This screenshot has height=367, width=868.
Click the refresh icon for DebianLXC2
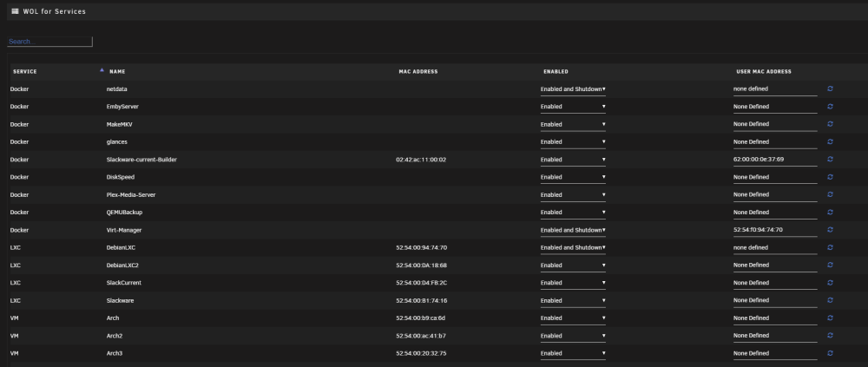(x=830, y=265)
